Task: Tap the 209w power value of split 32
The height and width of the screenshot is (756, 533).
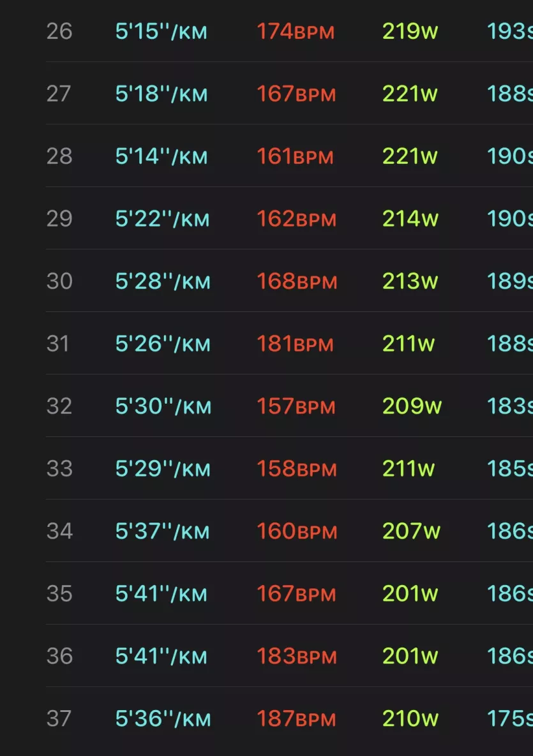Action: click(x=412, y=406)
